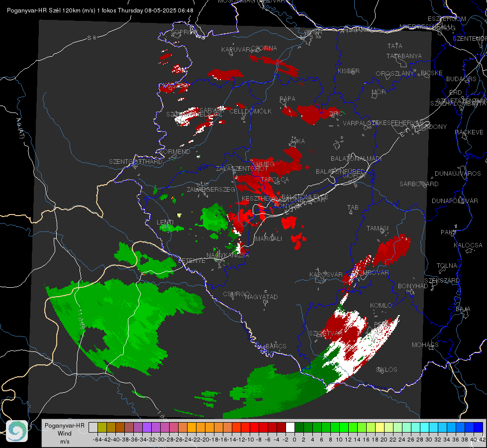This screenshot has width=487, height=448.
Task: Click the TAPOLCA city label
Action: 275,180
